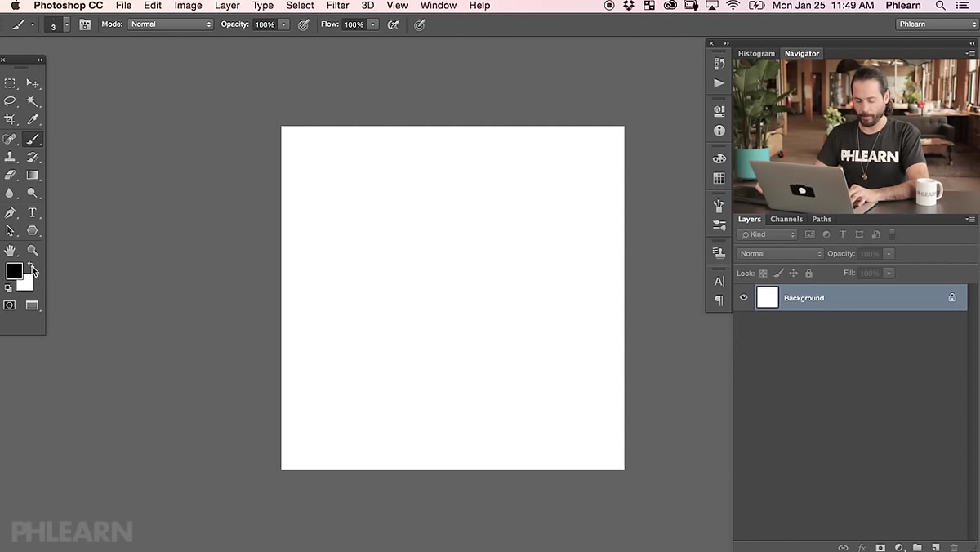Select the Crop tool

pos(11,120)
